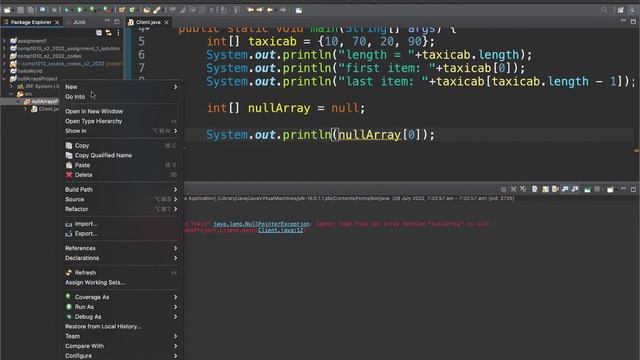
Task: Open Run As submenu
Action: [x=121, y=307]
